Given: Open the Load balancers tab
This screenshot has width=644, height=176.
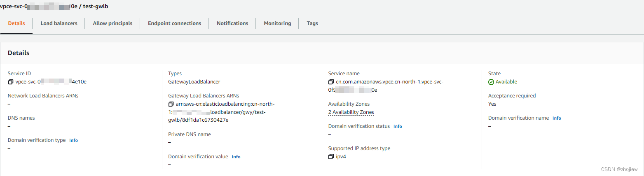Looking at the screenshot, I should (59, 23).
